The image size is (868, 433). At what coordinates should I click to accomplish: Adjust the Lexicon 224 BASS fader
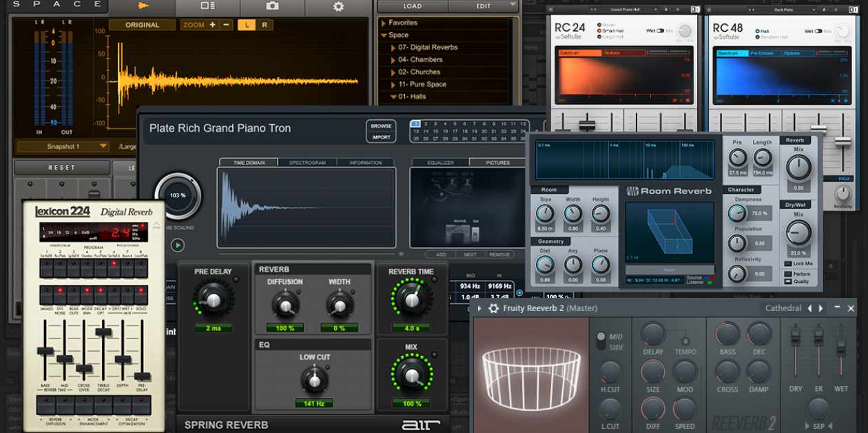coord(45,351)
